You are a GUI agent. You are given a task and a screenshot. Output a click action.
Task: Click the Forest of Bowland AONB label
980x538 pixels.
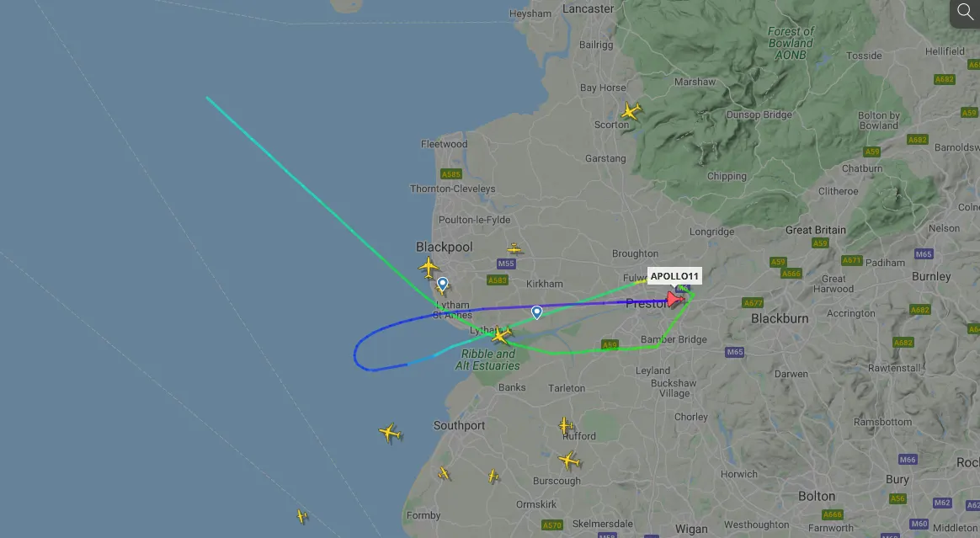[791, 43]
